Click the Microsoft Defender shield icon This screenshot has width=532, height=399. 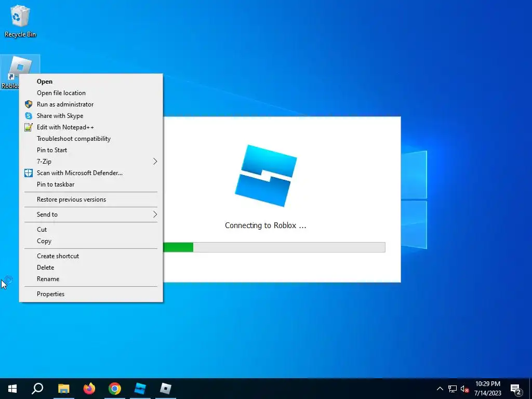point(29,172)
